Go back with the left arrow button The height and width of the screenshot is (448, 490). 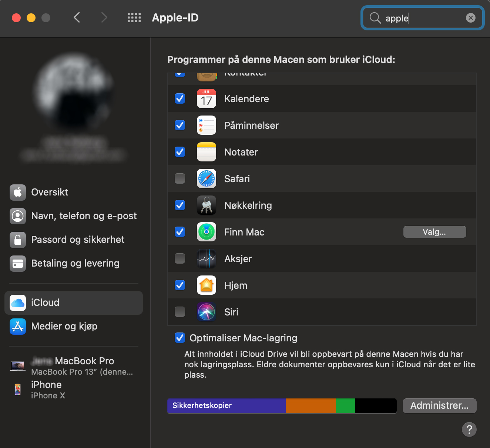[x=77, y=17]
